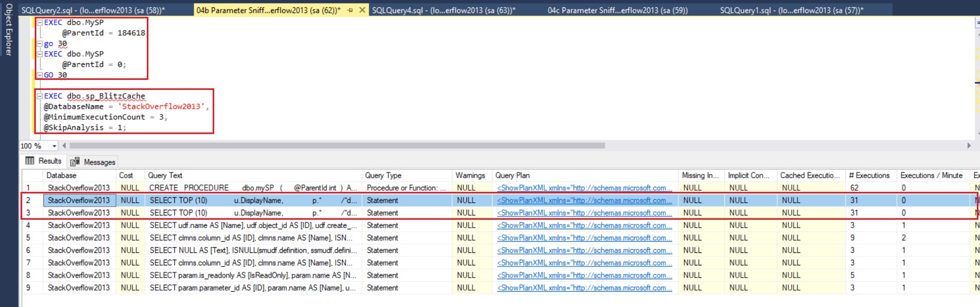Click the Cached Executio... column header
The image size is (980, 307).
(x=811, y=176)
